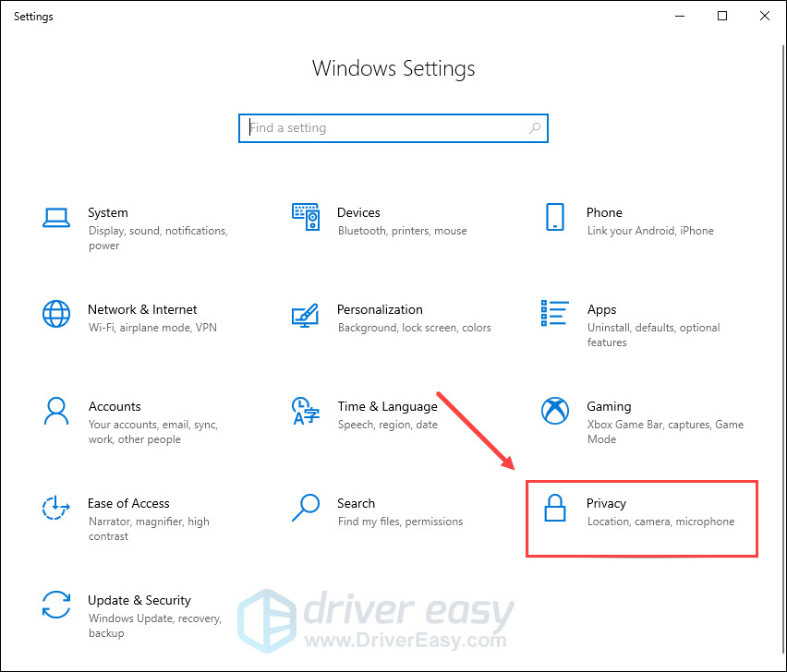Click the Privacy padlock icon

(x=554, y=508)
